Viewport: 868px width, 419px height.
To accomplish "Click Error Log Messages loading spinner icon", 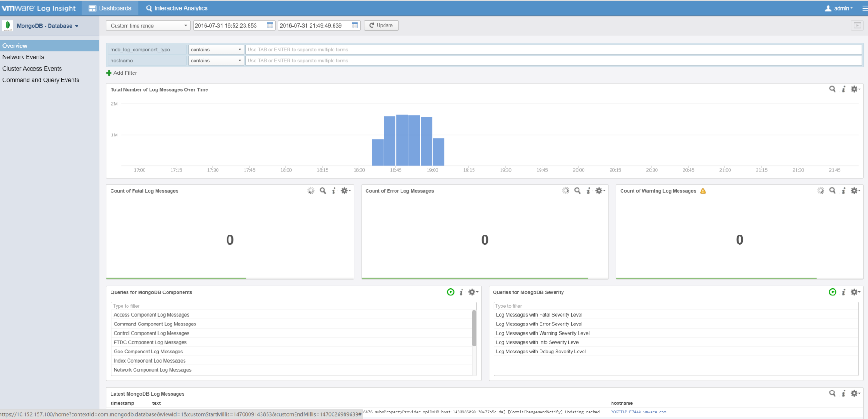I will click(566, 190).
